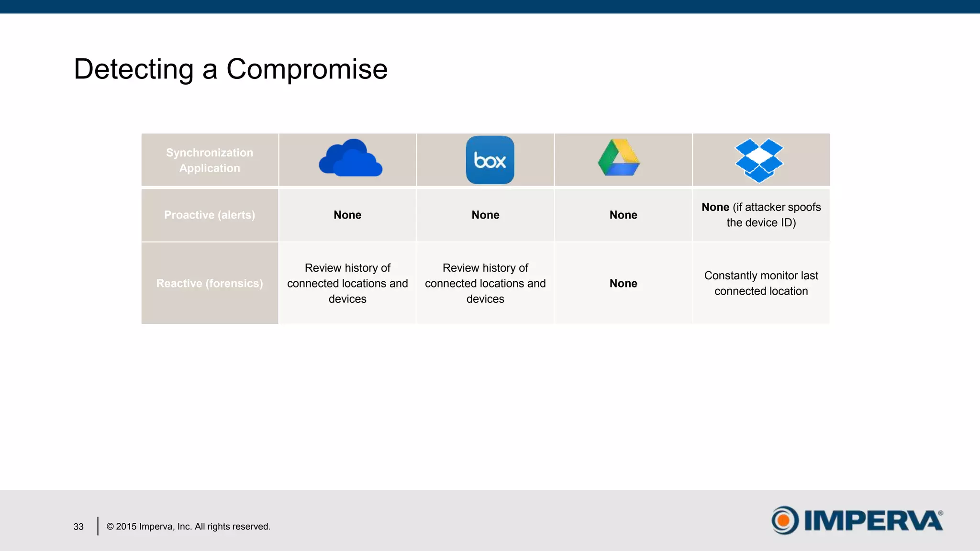Click the Imperva logo
This screenshot has height=551, width=980.
857,520
